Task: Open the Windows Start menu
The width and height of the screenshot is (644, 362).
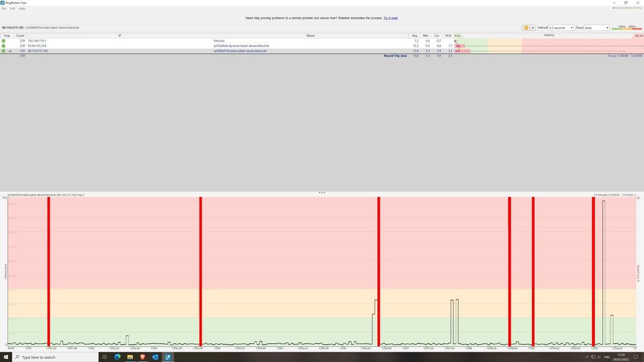Action: (6, 357)
